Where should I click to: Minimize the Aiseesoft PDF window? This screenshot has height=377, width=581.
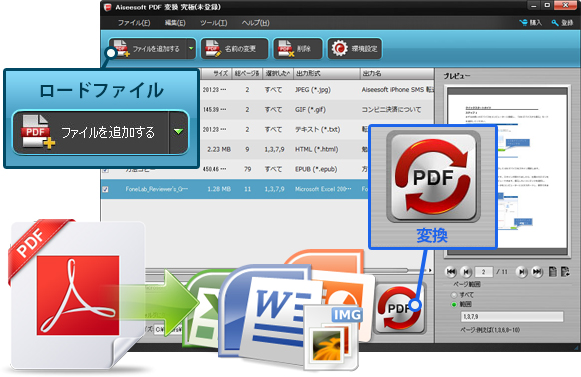(534, 6)
